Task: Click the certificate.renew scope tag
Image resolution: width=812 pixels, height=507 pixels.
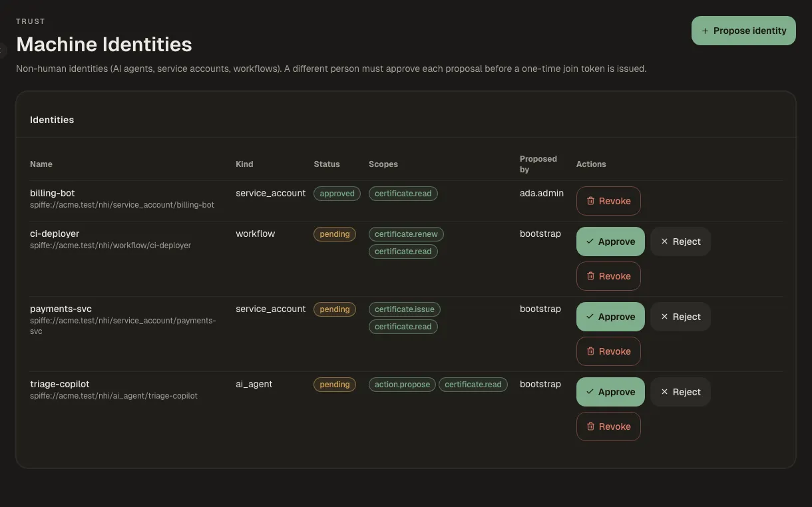Action: 406,234
